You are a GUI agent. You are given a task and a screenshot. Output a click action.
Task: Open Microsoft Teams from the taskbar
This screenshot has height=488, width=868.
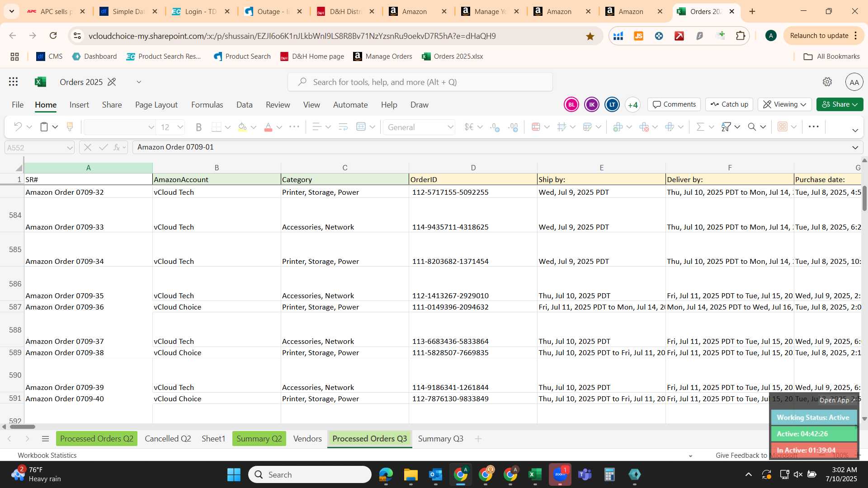click(x=585, y=475)
